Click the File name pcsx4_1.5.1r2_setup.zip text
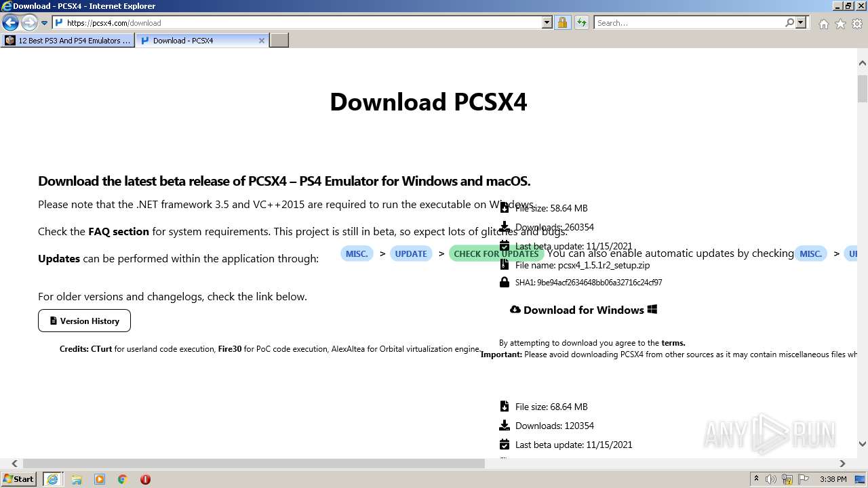868x488 pixels. click(583, 265)
